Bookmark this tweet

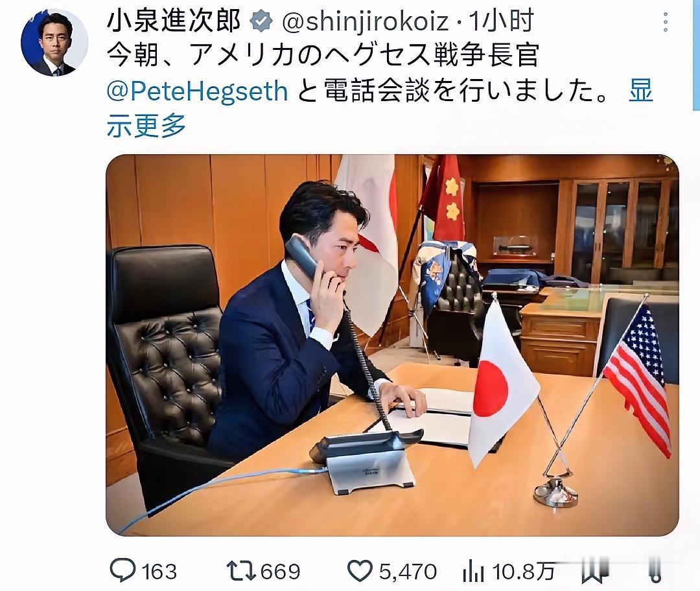point(592,572)
